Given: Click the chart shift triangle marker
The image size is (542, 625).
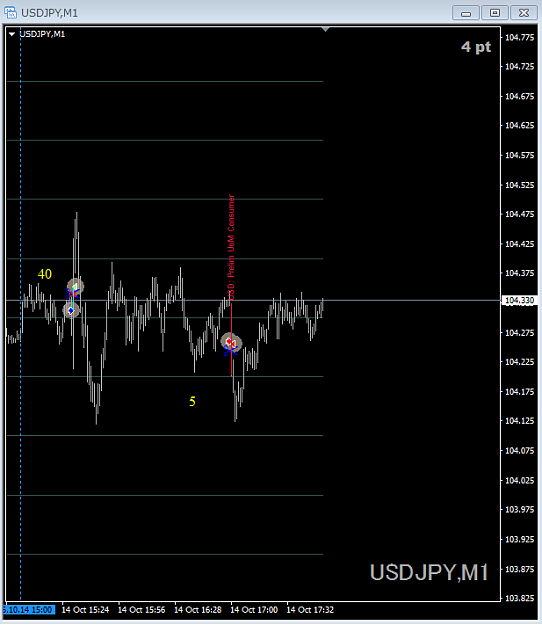Looking at the screenshot, I should (326, 29).
